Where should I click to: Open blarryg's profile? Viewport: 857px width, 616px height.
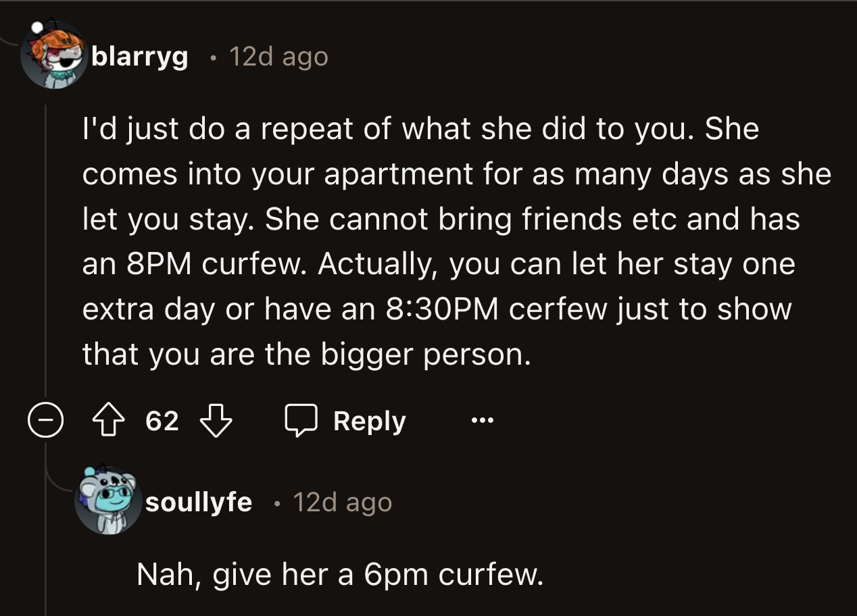139,58
